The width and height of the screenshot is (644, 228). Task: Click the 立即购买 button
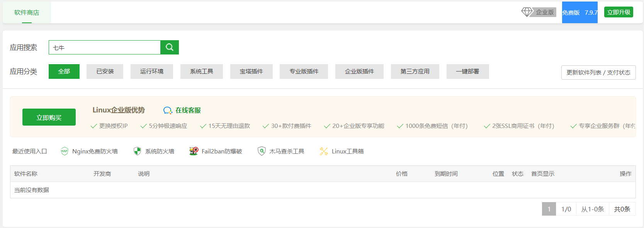tap(49, 117)
